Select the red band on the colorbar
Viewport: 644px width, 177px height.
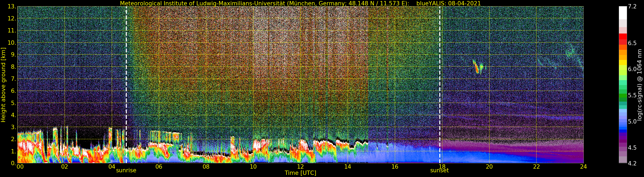(623, 37)
